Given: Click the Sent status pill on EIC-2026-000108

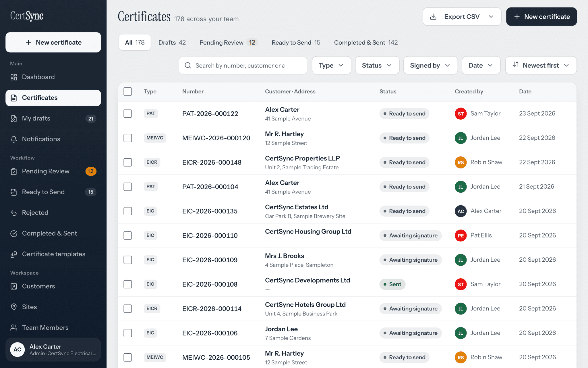Looking at the screenshot, I should (392, 284).
